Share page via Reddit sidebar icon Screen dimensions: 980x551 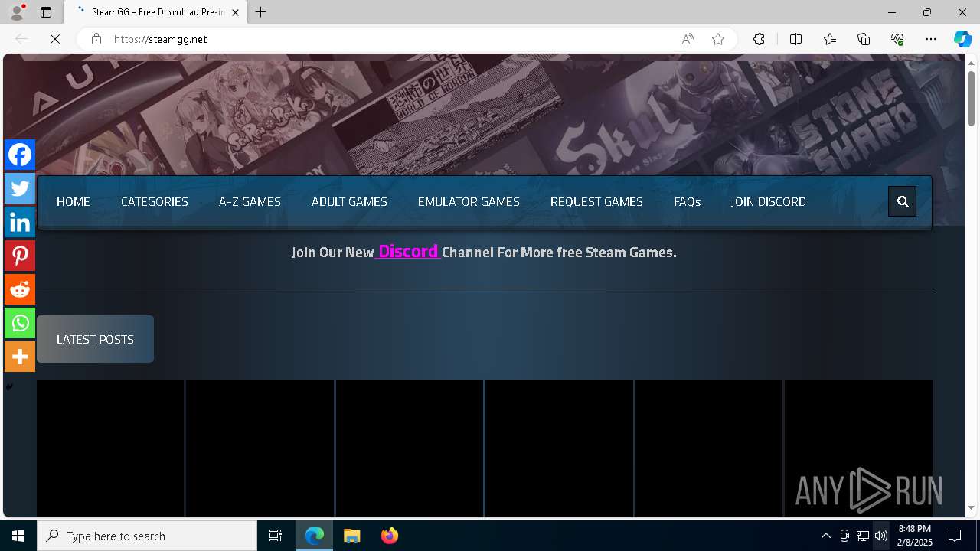click(x=20, y=289)
